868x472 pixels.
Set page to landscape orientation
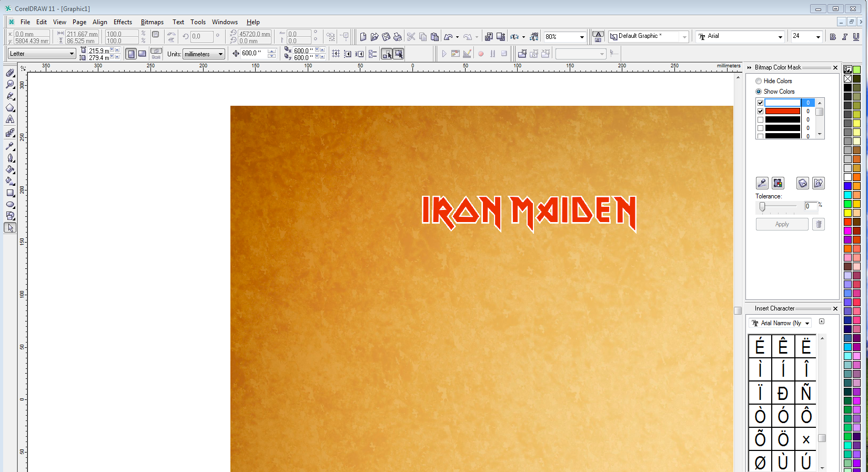click(x=142, y=54)
